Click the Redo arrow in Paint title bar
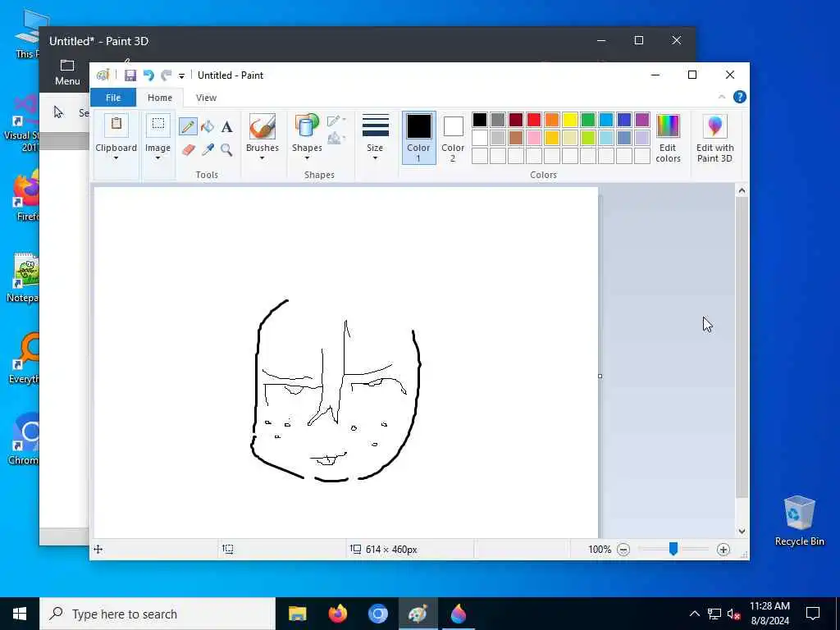This screenshot has width=840, height=630. click(x=166, y=75)
